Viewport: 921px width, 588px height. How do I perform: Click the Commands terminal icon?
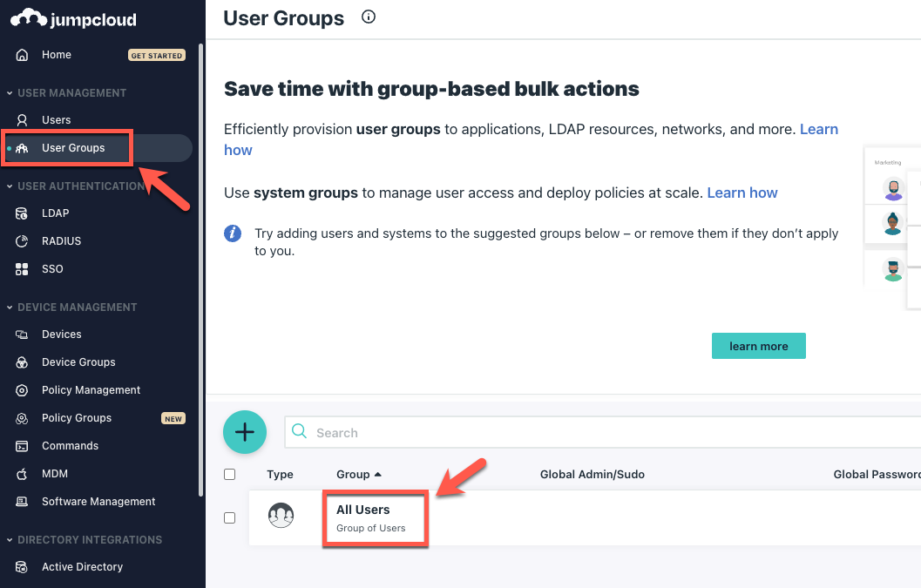click(x=22, y=446)
